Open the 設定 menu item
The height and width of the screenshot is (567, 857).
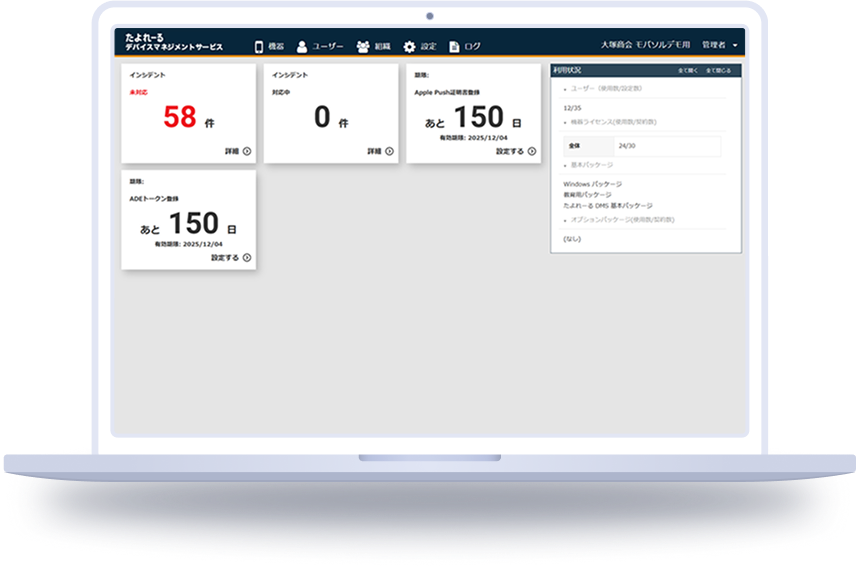tap(428, 46)
